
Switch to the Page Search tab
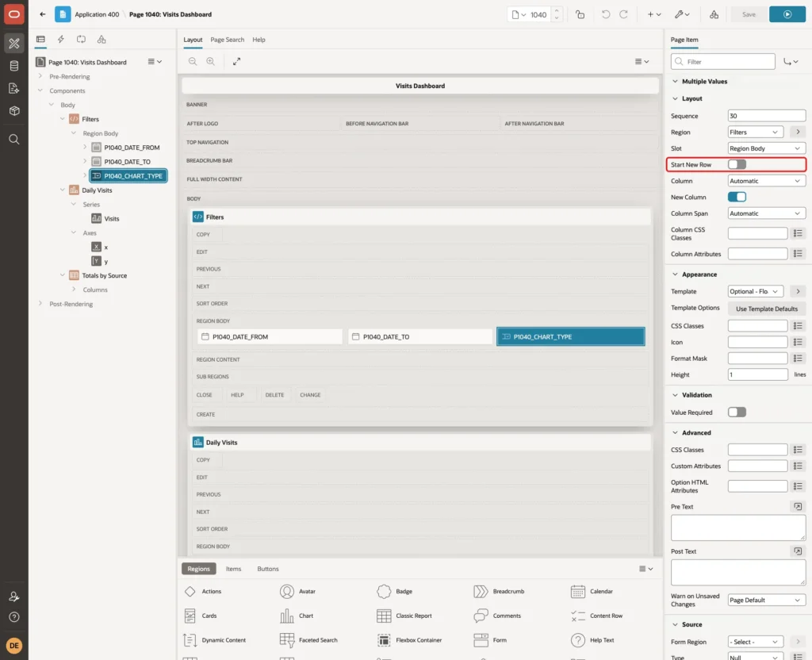pyautogui.click(x=227, y=40)
